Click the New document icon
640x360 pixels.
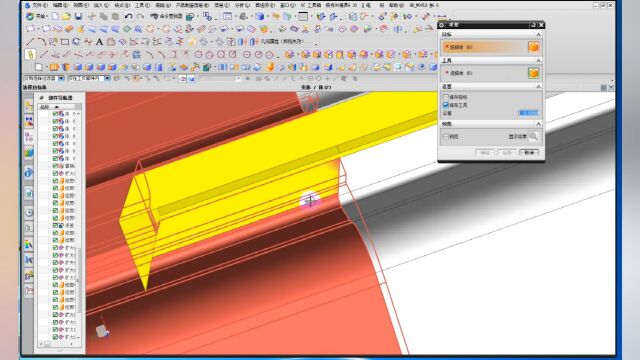[x=55, y=16]
